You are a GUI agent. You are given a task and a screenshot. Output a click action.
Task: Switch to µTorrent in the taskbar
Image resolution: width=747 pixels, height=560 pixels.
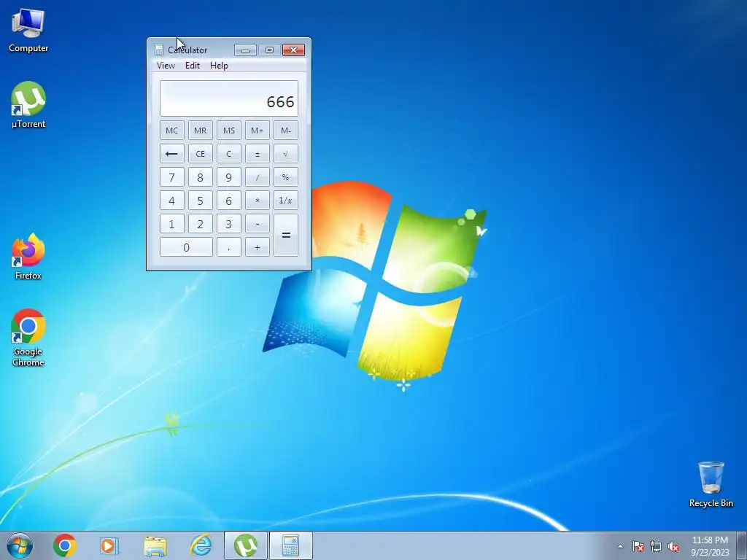pos(246,545)
